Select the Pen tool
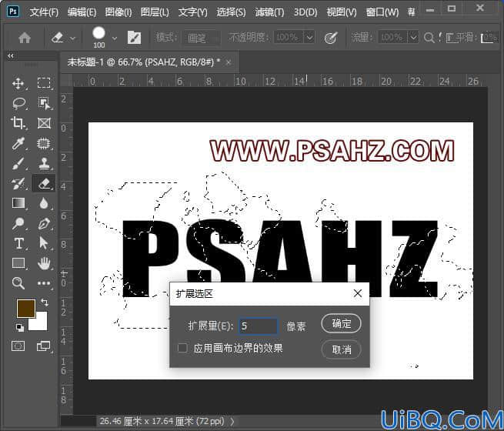The height and width of the screenshot is (431, 504). click(x=44, y=223)
